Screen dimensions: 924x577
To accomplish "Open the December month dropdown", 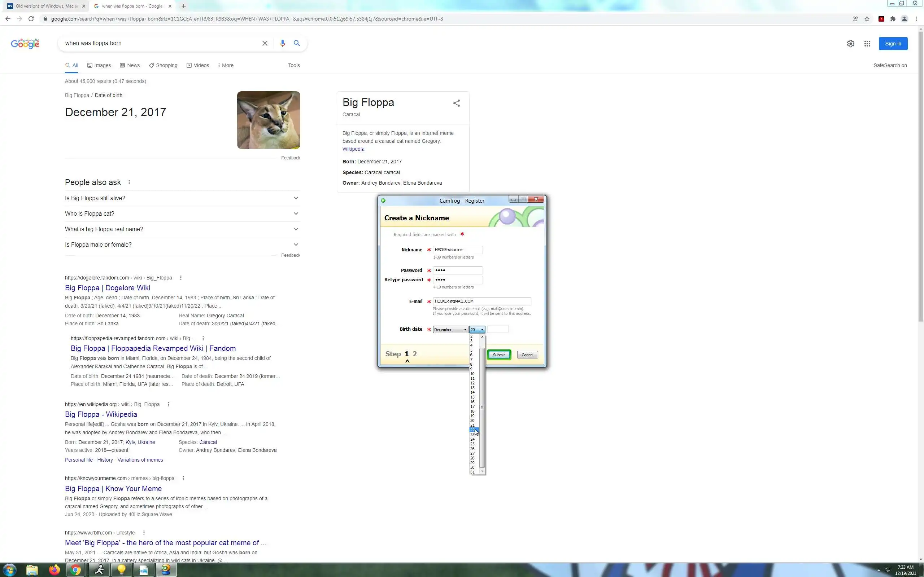I will (450, 329).
